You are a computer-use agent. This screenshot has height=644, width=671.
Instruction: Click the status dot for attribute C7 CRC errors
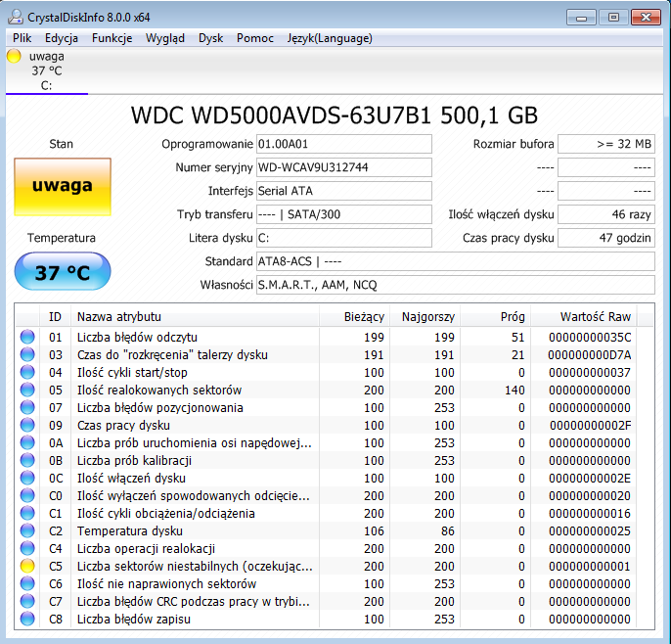[27, 601]
